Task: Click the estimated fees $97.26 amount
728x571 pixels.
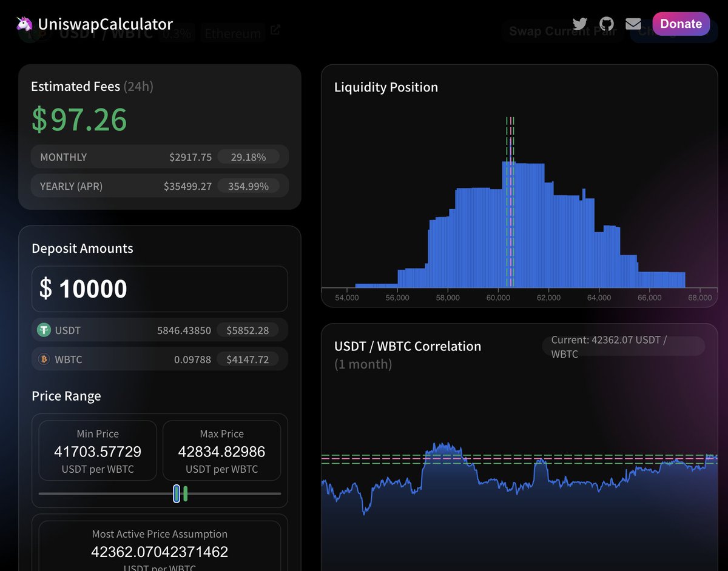Action: [79, 119]
